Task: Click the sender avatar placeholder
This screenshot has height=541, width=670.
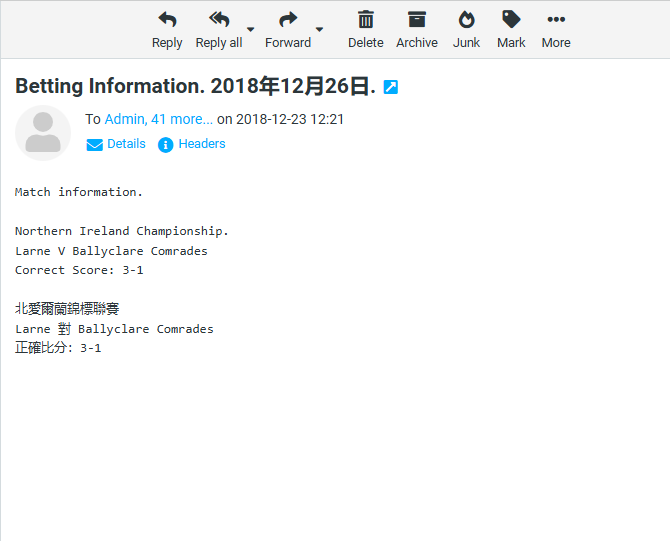Action: coord(43,133)
